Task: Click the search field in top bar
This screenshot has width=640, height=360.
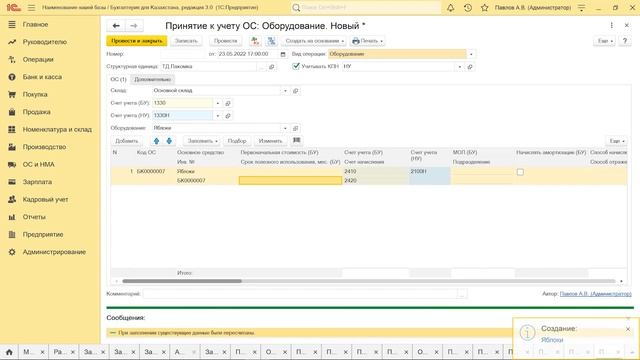Action: point(371,8)
